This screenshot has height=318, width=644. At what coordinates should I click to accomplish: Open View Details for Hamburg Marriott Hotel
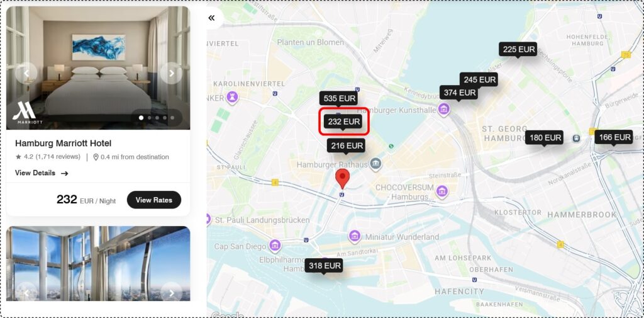pyautogui.click(x=42, y=173)
